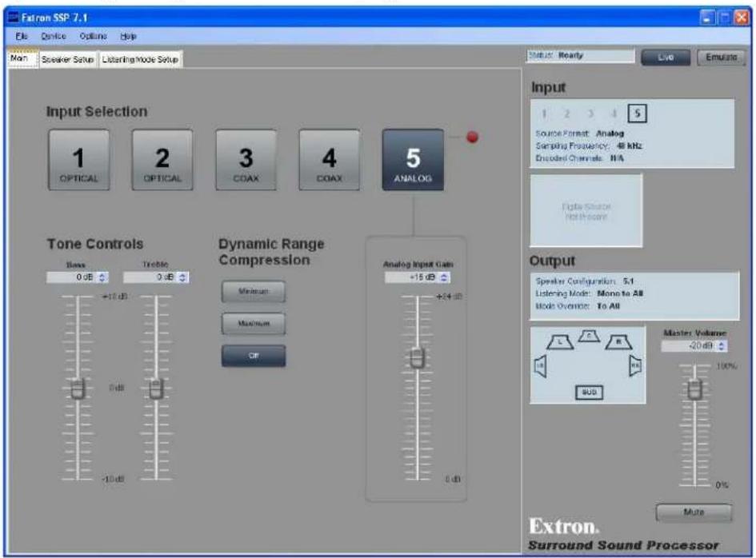Click input indicator 1 in Input panel
The height and width of the screenshot is (558, 756).
[544, 114]
